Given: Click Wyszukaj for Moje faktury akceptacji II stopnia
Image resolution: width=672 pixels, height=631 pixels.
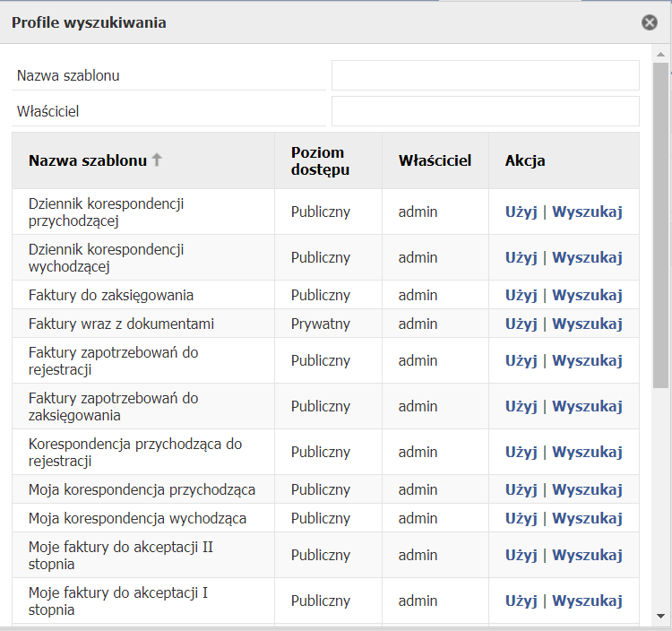Looking at the screenshot, I should 587,556.
